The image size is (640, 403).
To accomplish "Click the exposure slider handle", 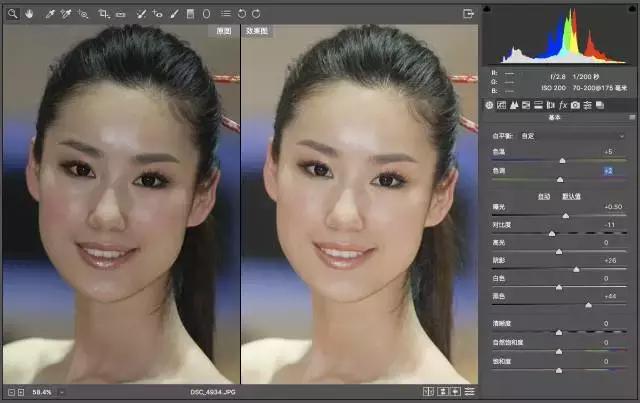I will click(x=566, y=216).
